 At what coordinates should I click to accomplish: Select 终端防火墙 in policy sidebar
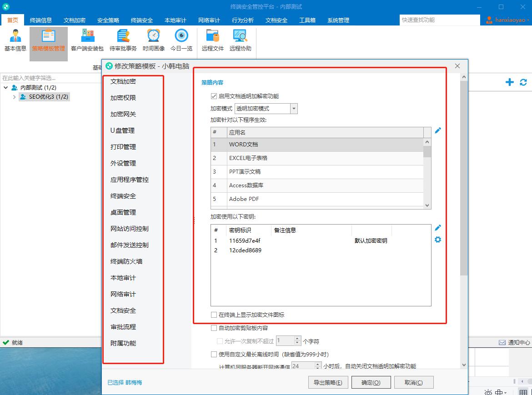(x=126, y=261)
